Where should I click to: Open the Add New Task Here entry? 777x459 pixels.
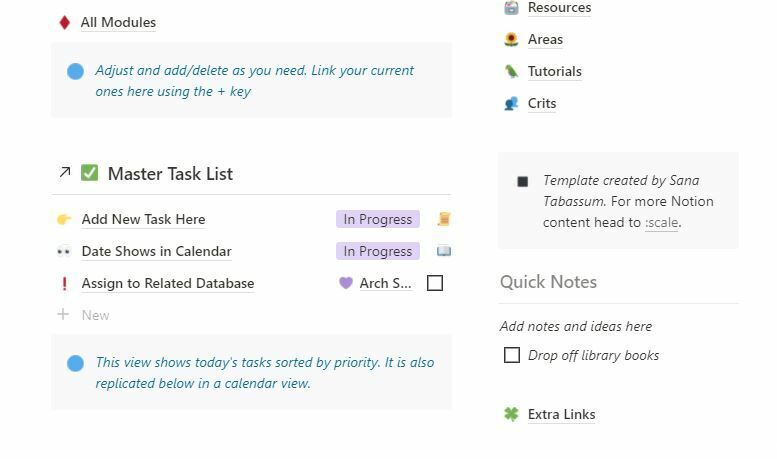tap(143, 220)
